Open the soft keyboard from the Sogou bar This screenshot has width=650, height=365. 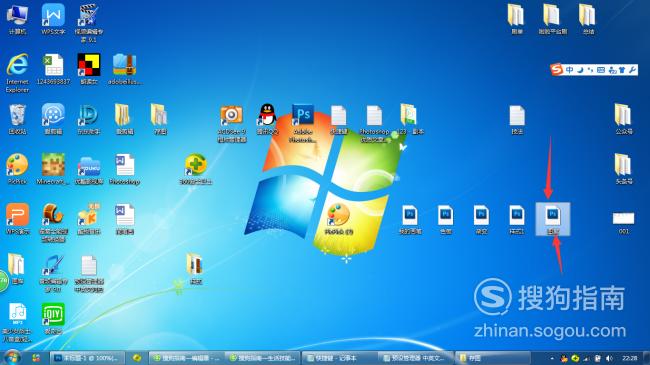tap(601, 70)
